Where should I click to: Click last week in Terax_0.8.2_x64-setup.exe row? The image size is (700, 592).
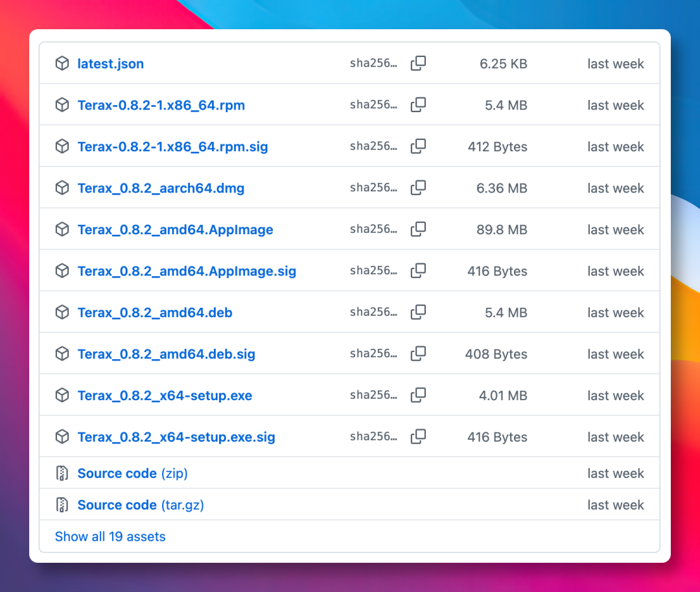click(616, 396)
